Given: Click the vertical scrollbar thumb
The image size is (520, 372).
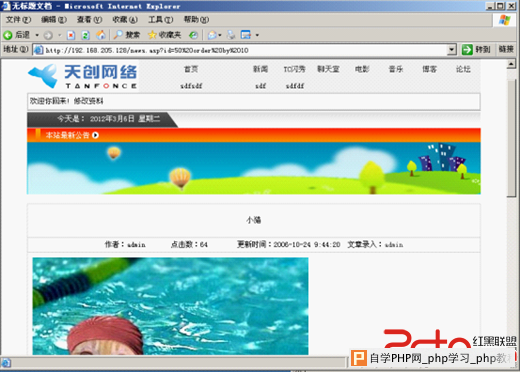Looking at the screenshot, I should 511,138.
